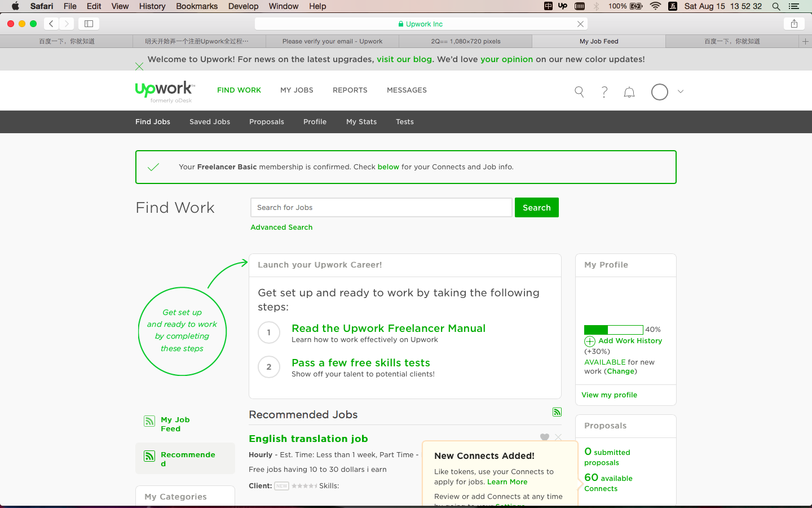
Task: Click the Add Work History plus icon
Action: click(590, 341)
